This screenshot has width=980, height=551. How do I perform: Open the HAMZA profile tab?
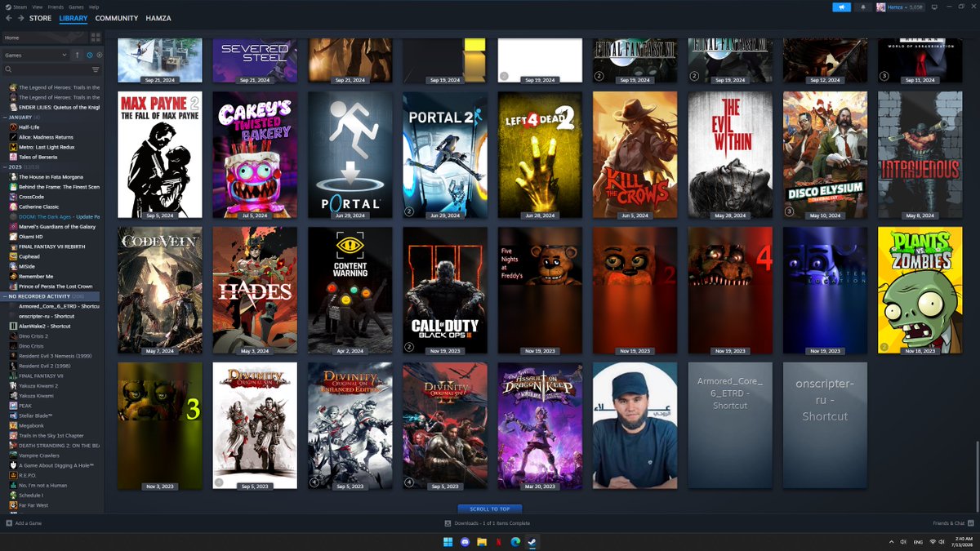click(158, 18)
